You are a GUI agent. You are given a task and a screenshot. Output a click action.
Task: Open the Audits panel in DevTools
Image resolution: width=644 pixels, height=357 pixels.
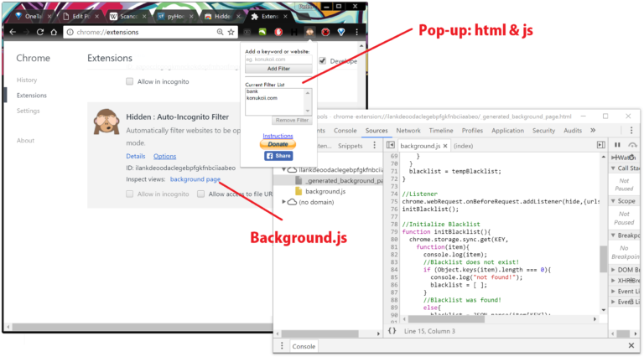[x=573, y=131]
